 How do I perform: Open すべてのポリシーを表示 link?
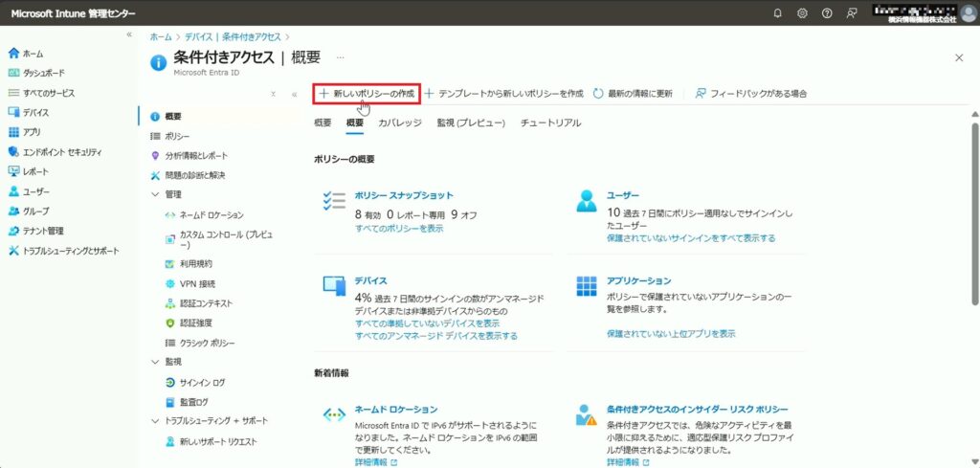[x=399, y=228]
